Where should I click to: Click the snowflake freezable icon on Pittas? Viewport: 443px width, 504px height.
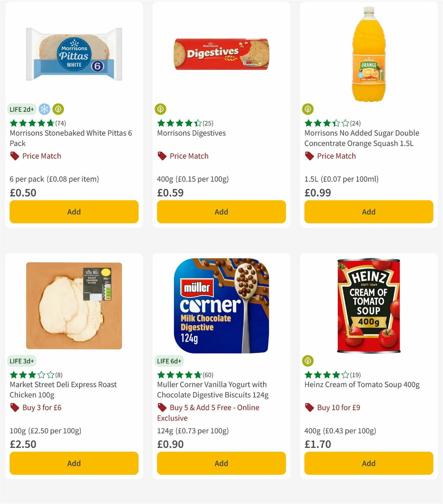tap(44, 109)
